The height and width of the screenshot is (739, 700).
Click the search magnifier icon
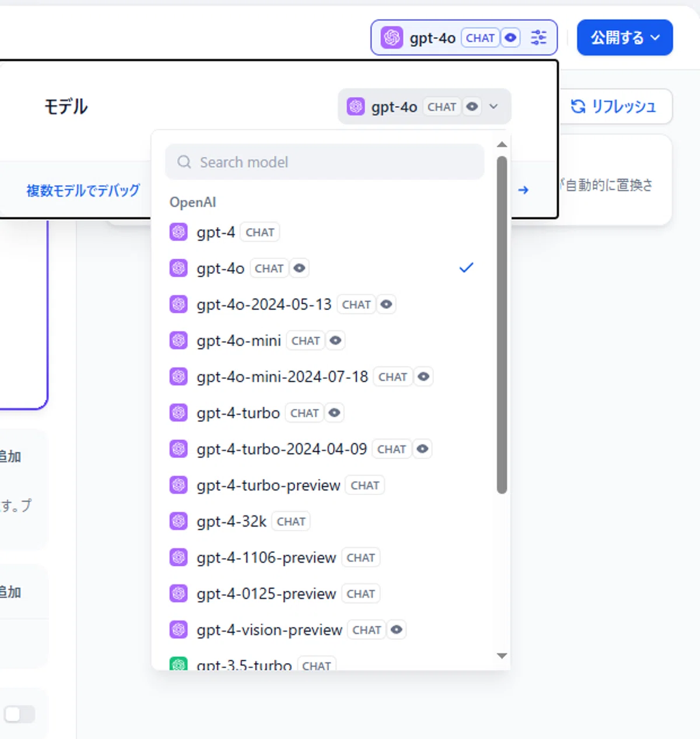click(x=184, y=162)
